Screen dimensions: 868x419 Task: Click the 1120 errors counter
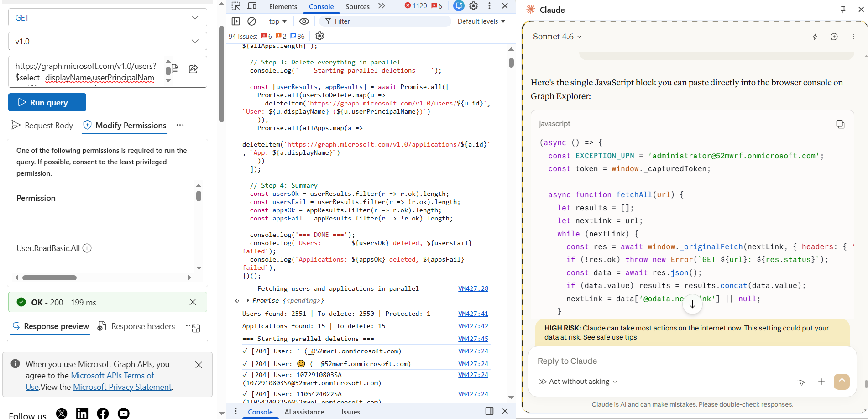coord(416,6)
